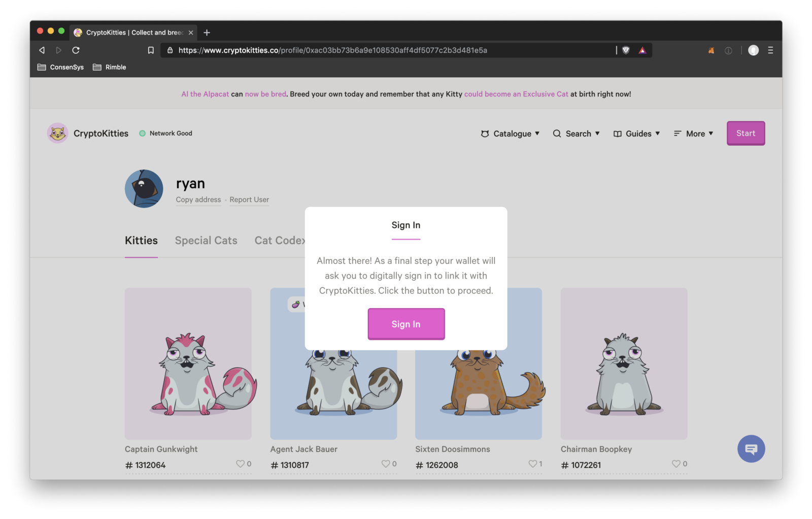Reload the page with the refresh icon
Image resolution: width=812 pixels, height=519 pixels.
[76, 50]
